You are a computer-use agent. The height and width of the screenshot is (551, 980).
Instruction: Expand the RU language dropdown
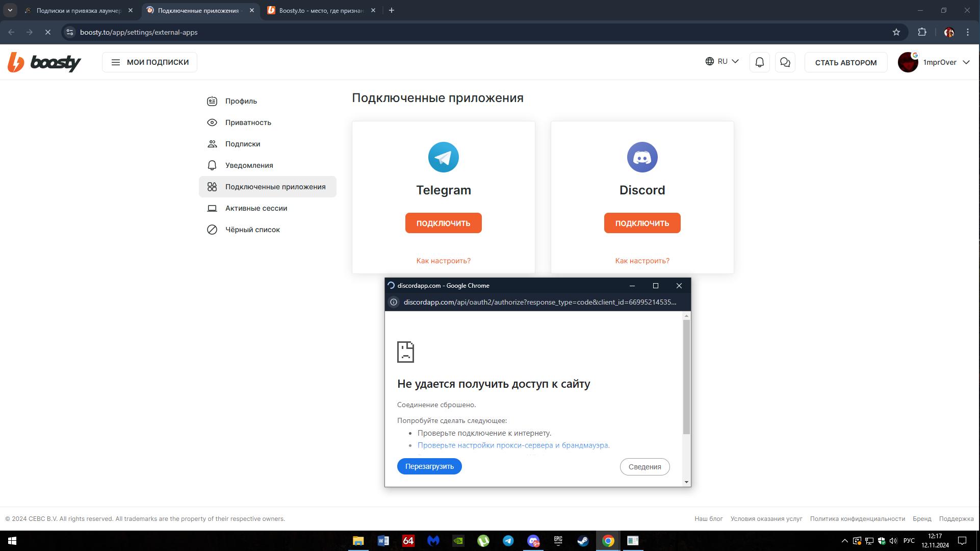tap(722, 62)
